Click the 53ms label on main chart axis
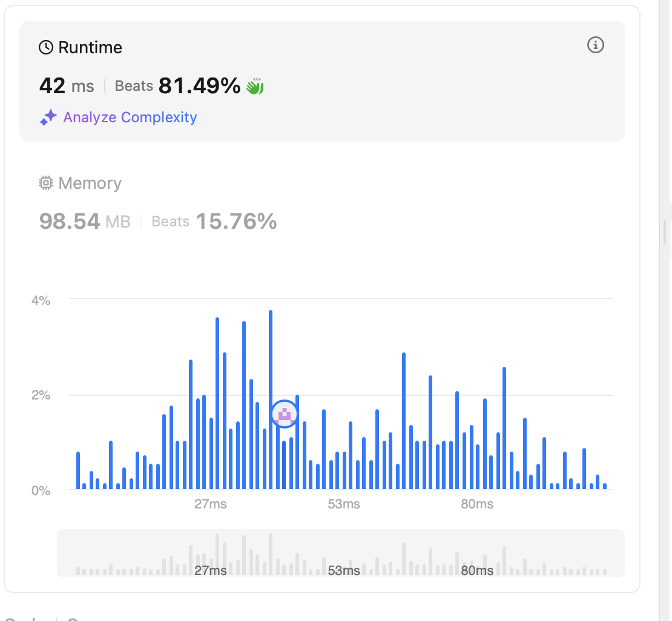 coord(343,504)
